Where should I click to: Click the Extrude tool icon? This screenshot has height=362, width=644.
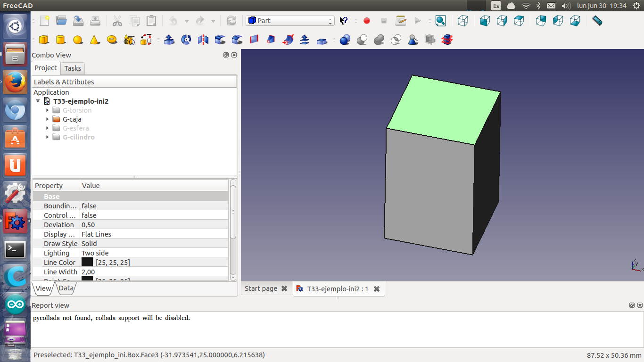tap(169, 40)
